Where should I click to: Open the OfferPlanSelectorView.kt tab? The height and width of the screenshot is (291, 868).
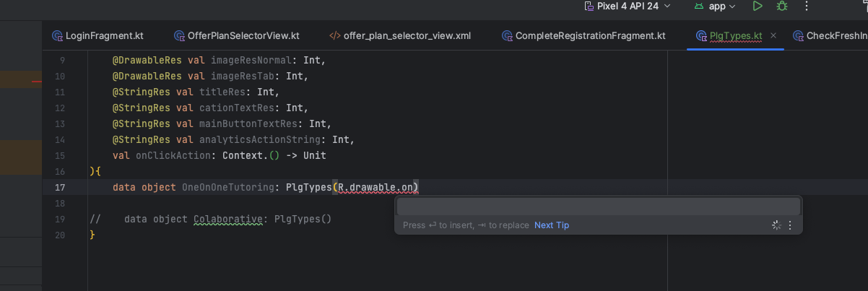(x=243, y=35)
